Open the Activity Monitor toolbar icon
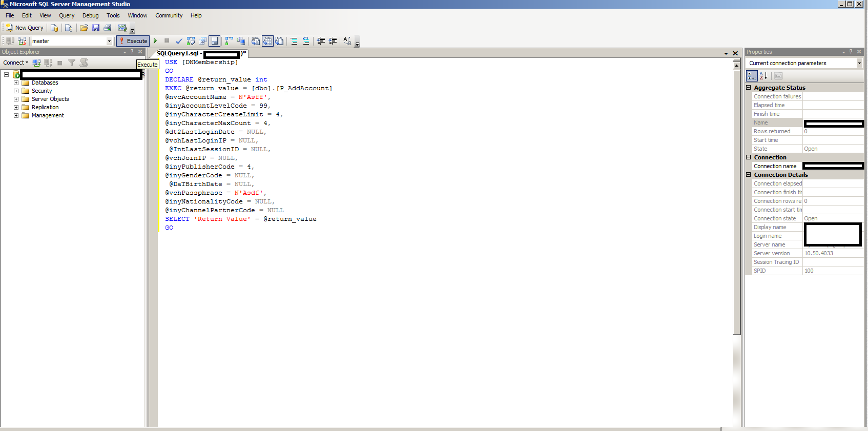 tap(122, 28)
